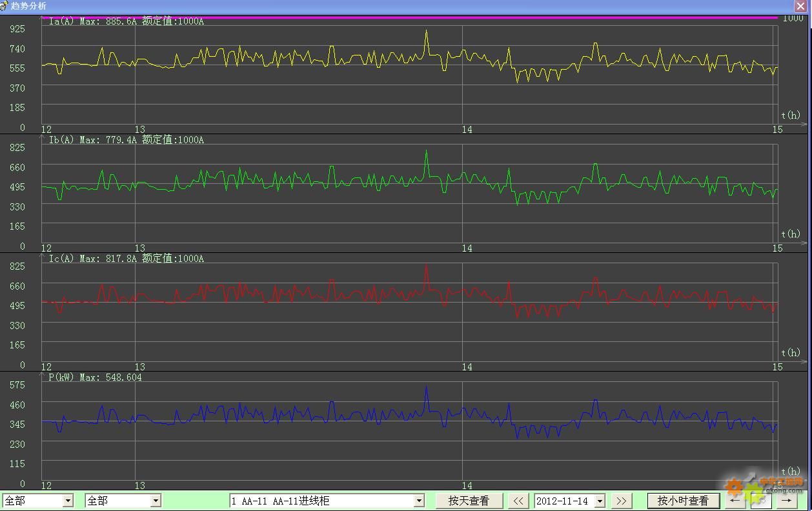
Task: Click the Ia(A) Max 885.6A label
Action: 126,21
